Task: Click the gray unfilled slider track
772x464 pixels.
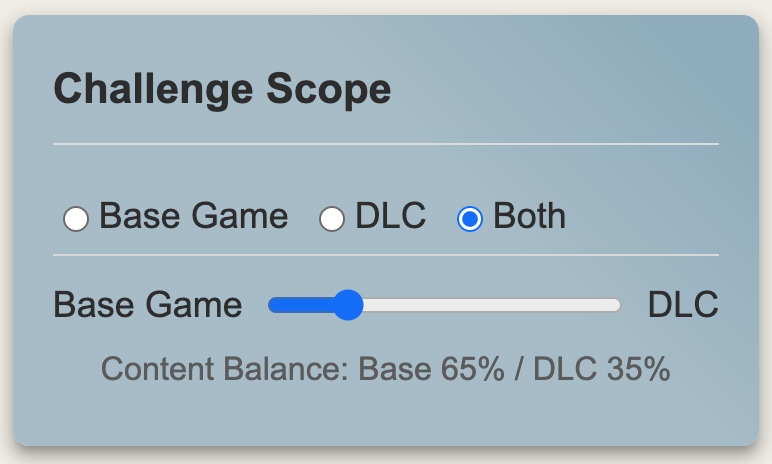Action: click(490, 305)
